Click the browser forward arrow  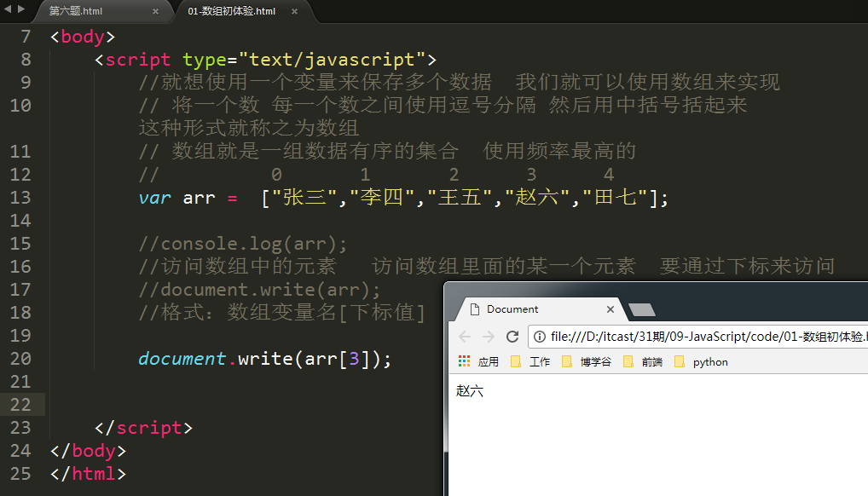coord(489,337)
